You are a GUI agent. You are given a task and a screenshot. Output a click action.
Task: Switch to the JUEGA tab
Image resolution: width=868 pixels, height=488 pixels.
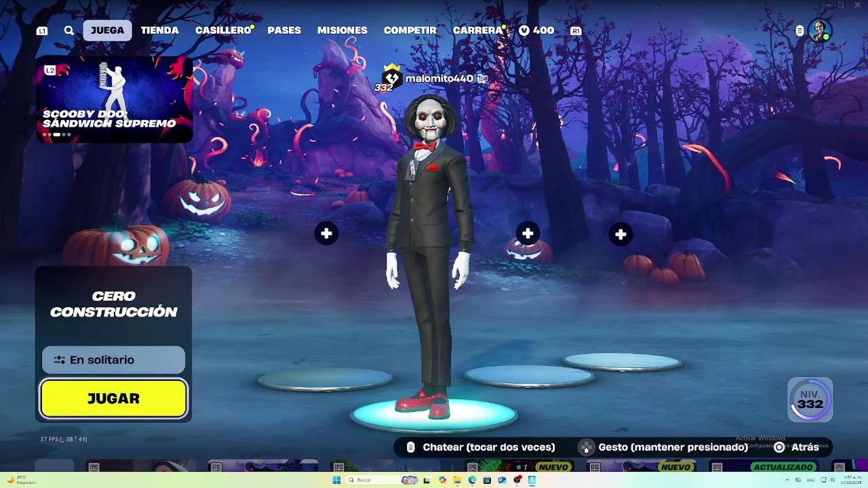(107, 30)
